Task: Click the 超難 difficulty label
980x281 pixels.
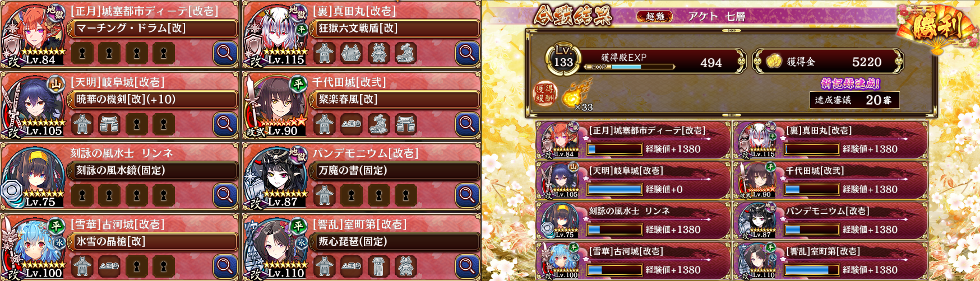Action: (655, 16)
